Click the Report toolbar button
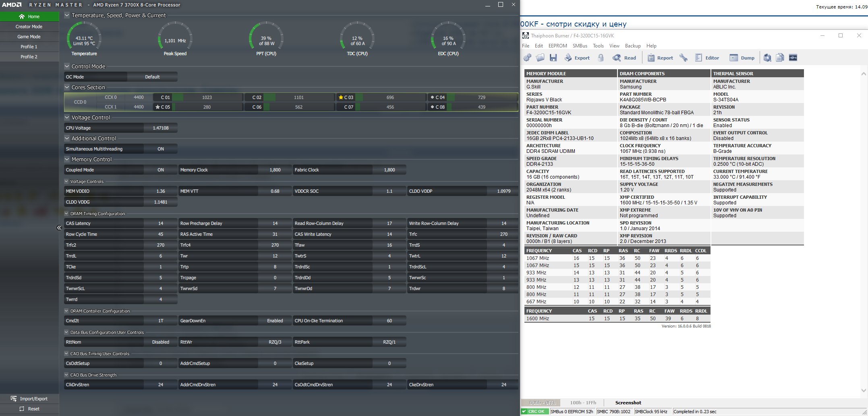Image resolution: width=868 pixels, height=416 pixels. point(660,58)
